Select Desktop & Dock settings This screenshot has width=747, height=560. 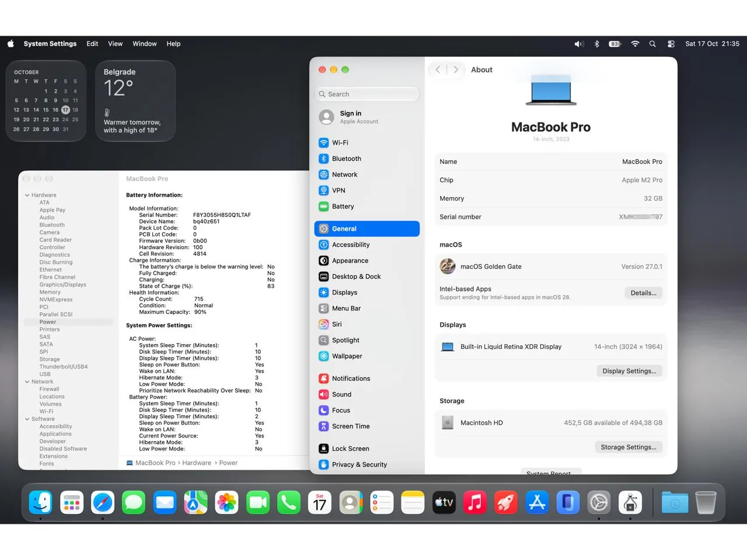pyautogui.click(x=366, y=276)
